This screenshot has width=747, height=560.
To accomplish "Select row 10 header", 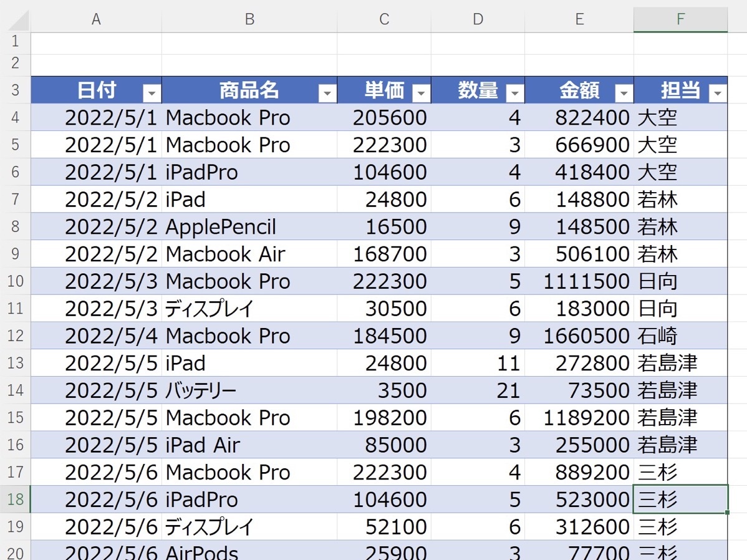I will (15, 281).
